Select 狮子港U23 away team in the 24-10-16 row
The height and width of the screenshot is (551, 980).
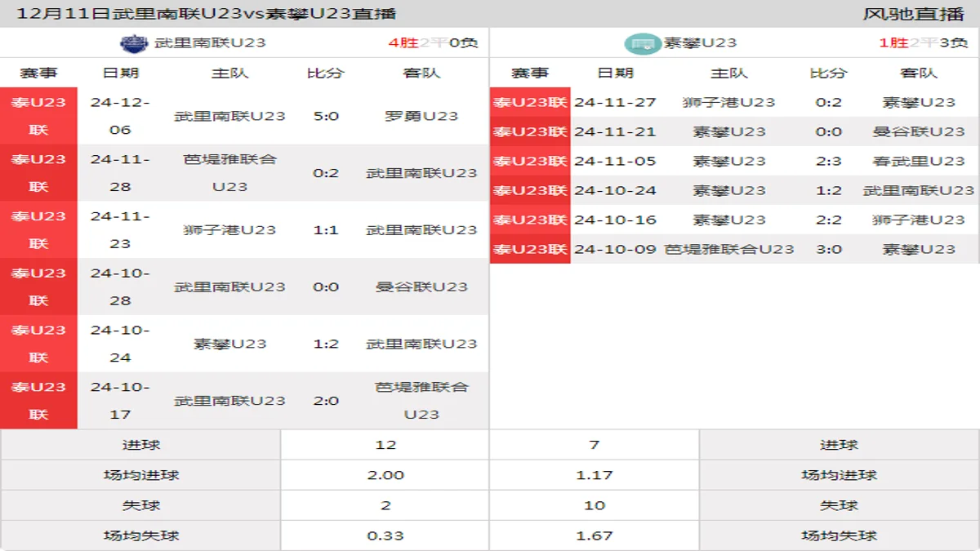tap(919, 220)
